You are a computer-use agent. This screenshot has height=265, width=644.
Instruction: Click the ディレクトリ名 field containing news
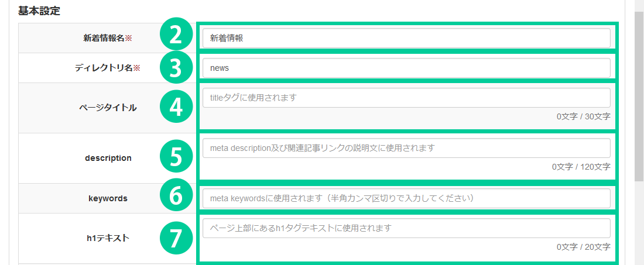pos(406,68)
